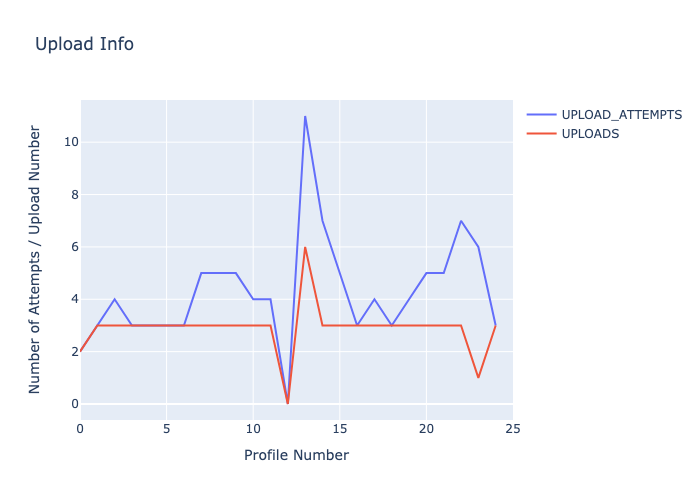Click the x-axis tick label 15

(339, 429)
